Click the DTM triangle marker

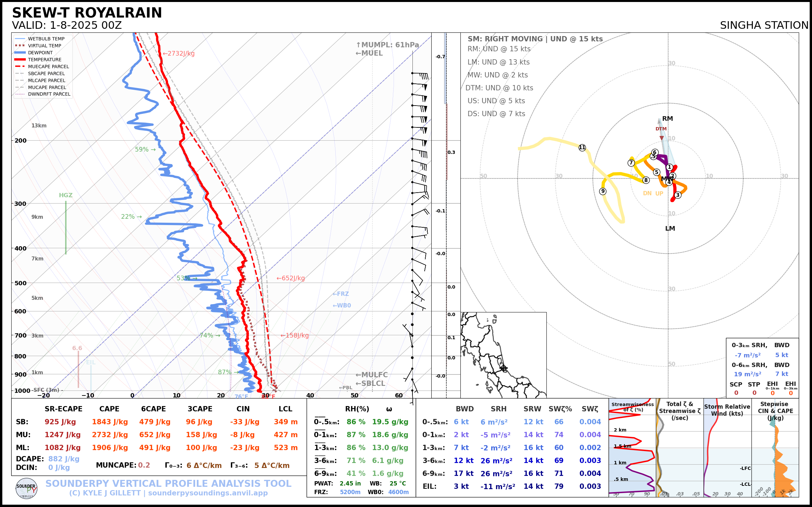[x=662, y=138]
